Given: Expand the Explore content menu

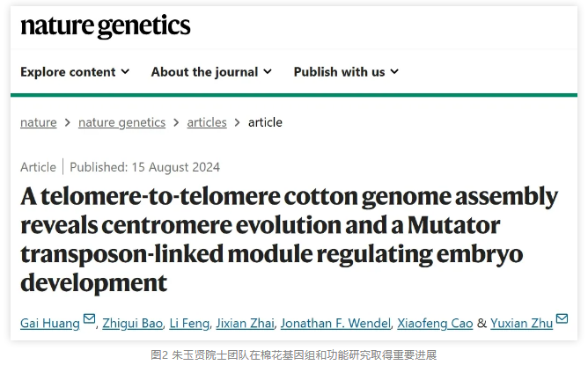Looking at the screenshot, I should [x=75, y=72].
